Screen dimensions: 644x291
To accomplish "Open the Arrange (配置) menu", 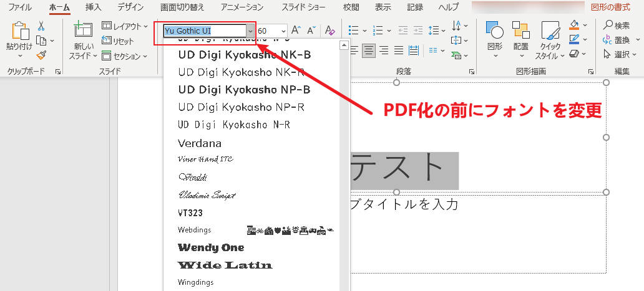I will tap(521, 39).
